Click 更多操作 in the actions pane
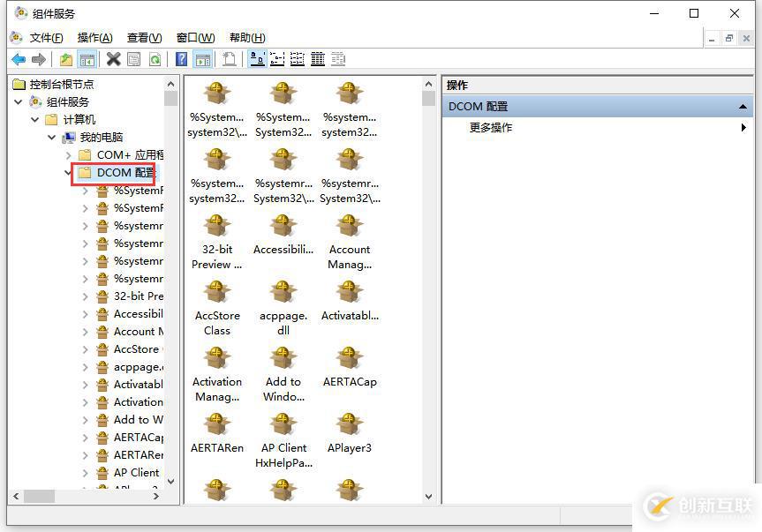The width and height of the screenshot is (762, 532). [x=491, y=128]
